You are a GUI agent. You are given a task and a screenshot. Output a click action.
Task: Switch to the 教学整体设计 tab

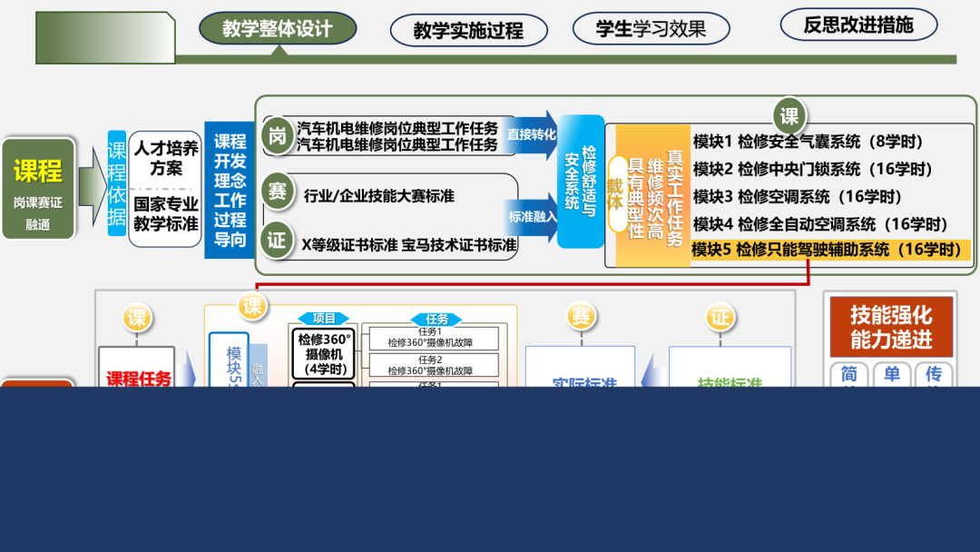[277, 28]
